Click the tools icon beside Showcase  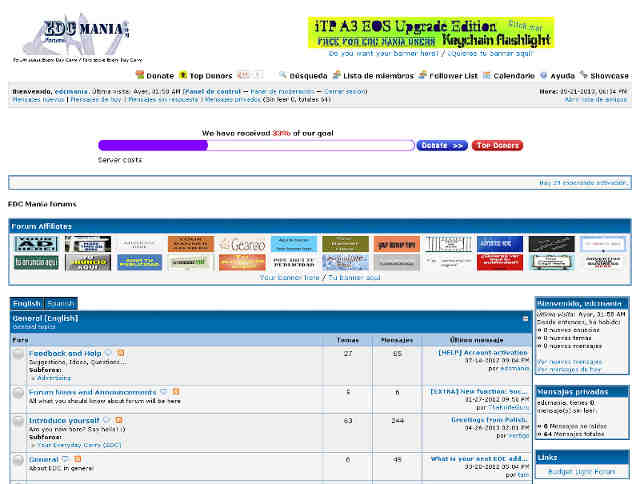tap(584, 75)
